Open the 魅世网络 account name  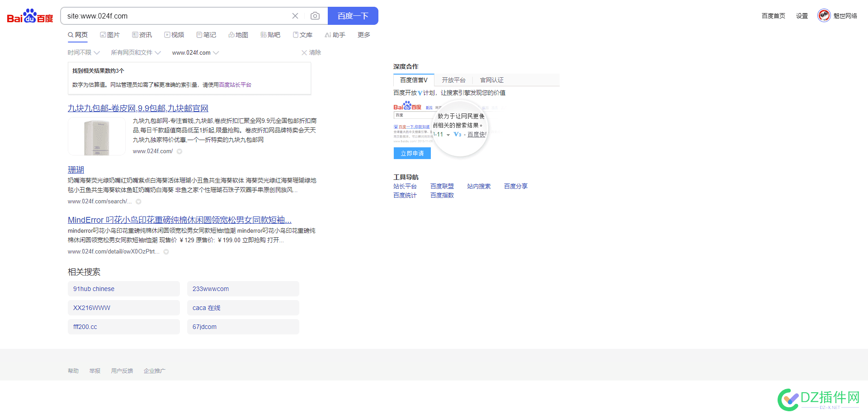[x=845, y=16]
